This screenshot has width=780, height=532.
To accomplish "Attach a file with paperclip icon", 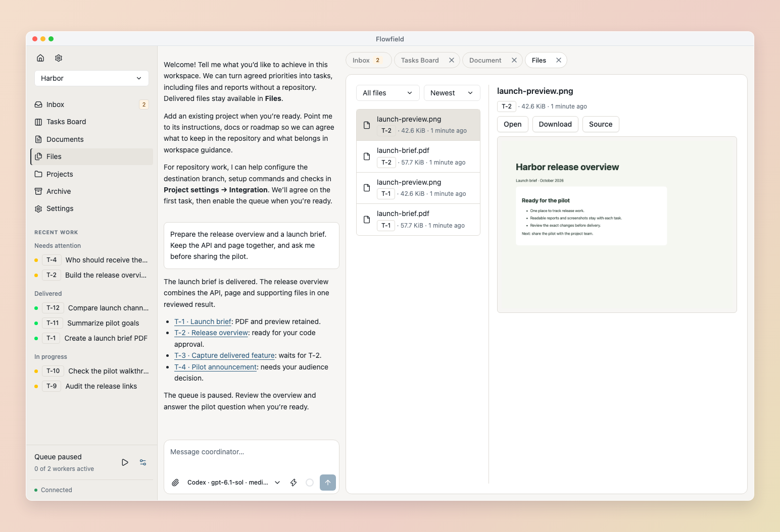I will click(x=175, y=483).
